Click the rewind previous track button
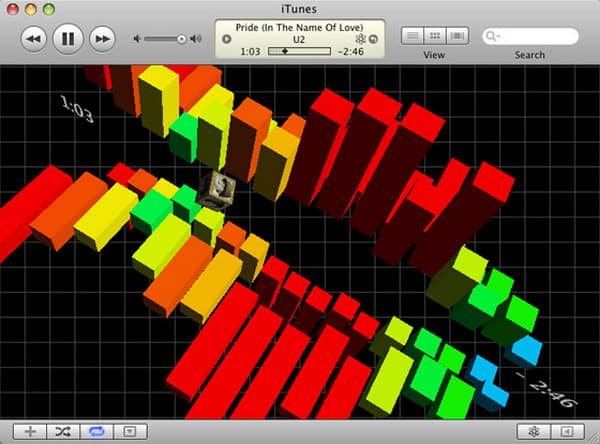The width and height of the screenshot is (600, 444). tap(34, 39)
